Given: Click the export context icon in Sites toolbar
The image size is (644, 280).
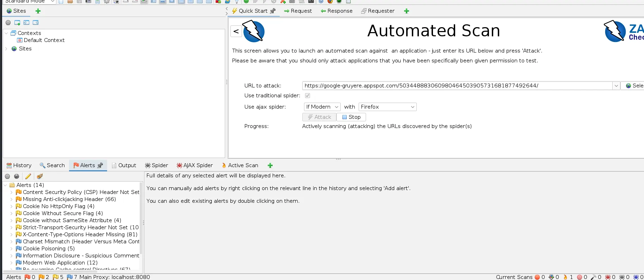Looking at the screenshot, I should tap(36, 23).
